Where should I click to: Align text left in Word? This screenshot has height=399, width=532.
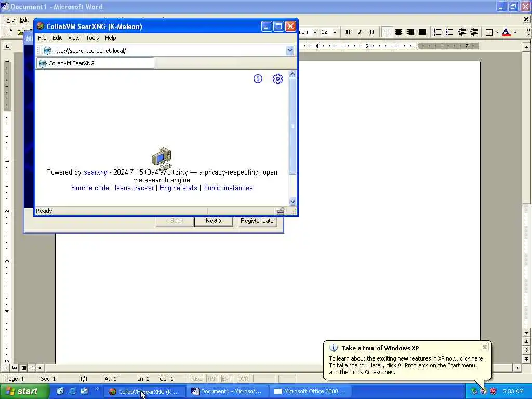[x=387, y=32]
